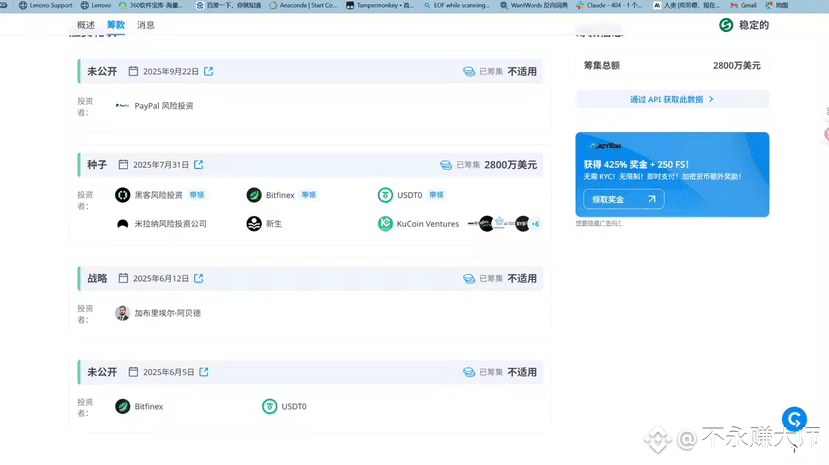This screenshot has width=829, height=465.
Task: Click Bitfinex logo in 种子 round
Action: (x=254, y=195)
